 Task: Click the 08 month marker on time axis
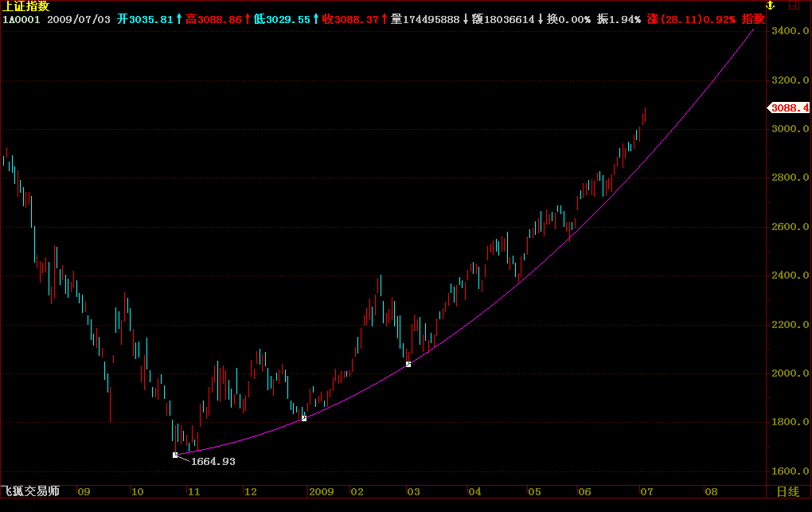click(711, 492)
